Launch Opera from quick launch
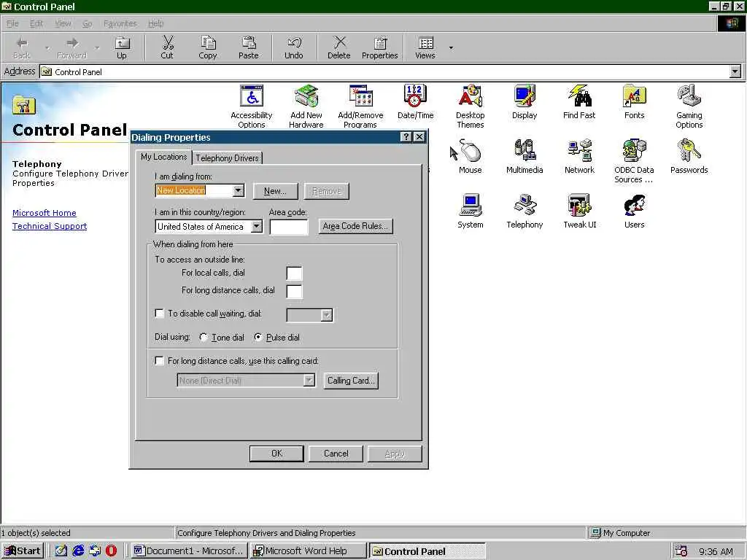The height and width of the screenshot is (560, 747). click(111, 551)
